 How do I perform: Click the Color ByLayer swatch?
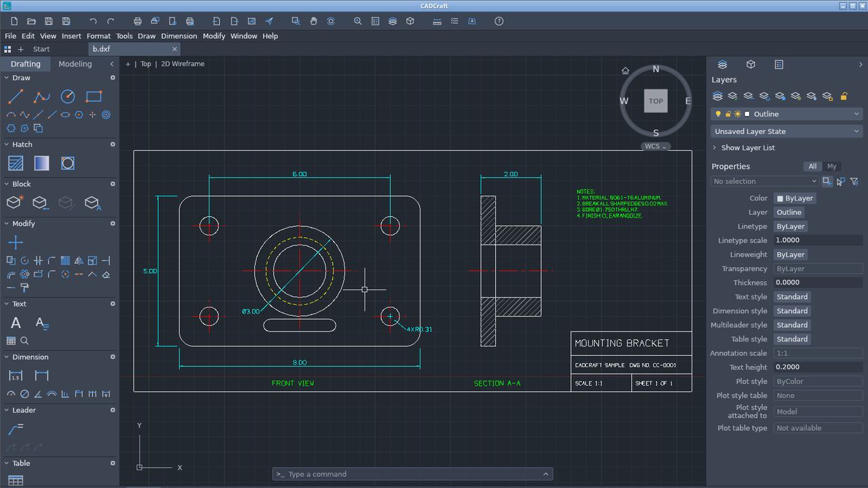click(795, 199)
